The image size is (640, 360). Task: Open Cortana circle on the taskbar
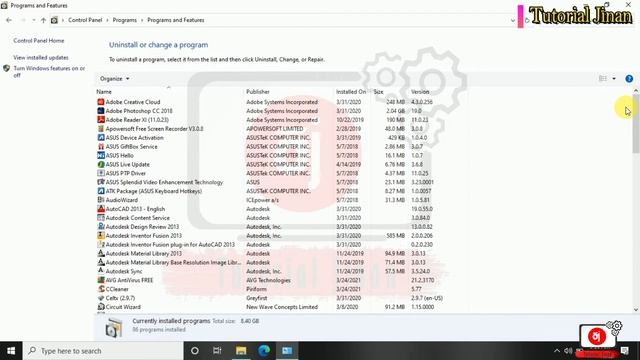point(195,351)
